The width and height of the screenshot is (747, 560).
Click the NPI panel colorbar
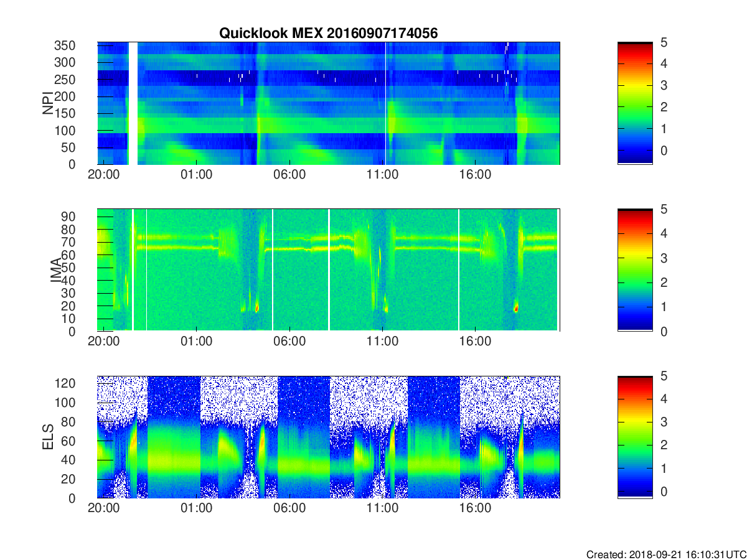tap(635, 103)
